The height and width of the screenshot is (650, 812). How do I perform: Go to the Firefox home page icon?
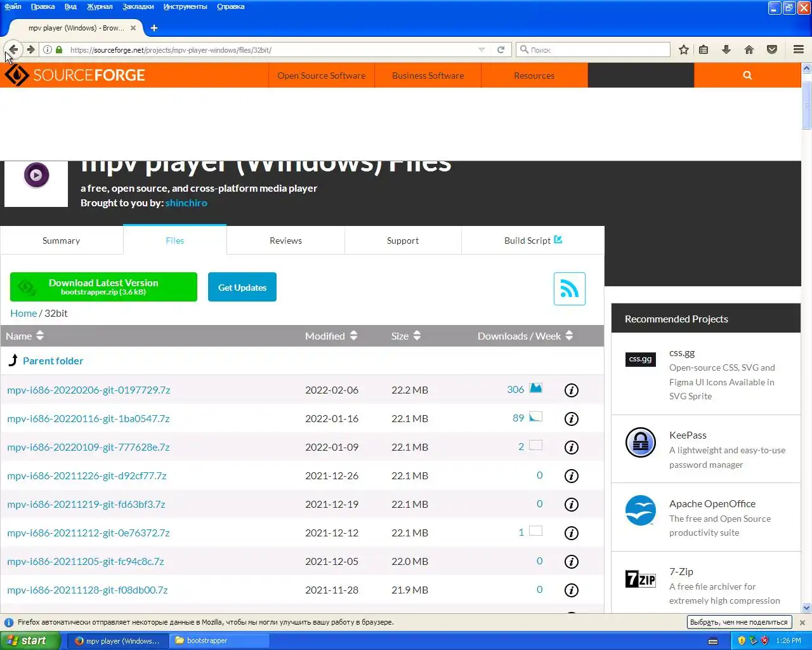point(749,50)
